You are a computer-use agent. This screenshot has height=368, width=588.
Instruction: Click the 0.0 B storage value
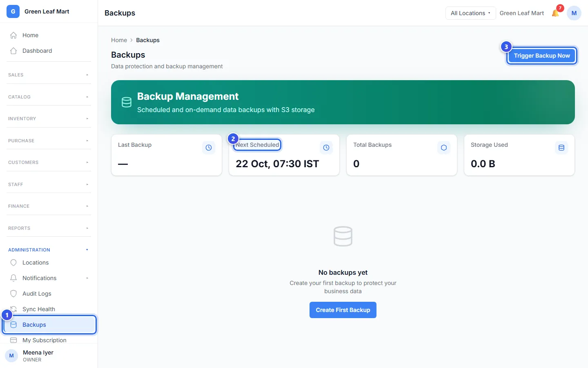tap(483, 164)
